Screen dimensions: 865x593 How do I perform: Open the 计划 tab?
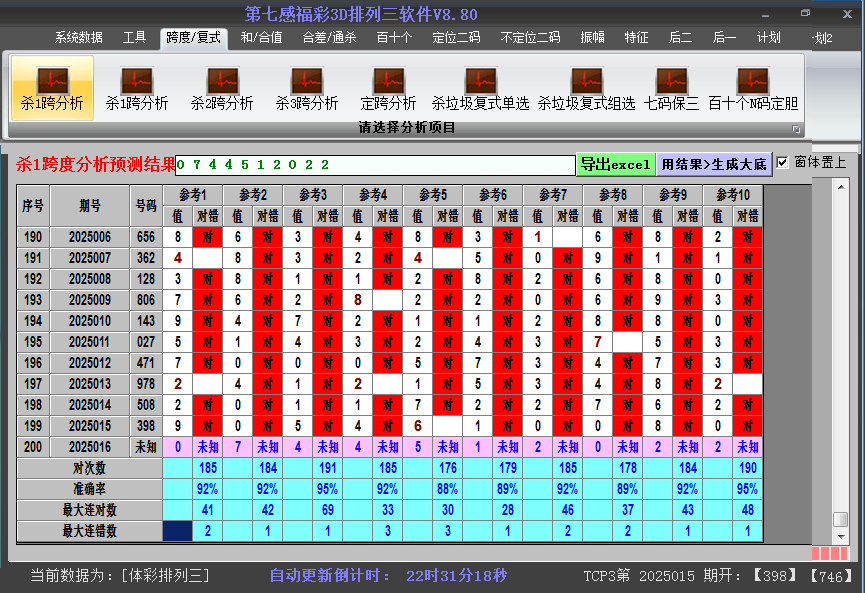[768, 38]
